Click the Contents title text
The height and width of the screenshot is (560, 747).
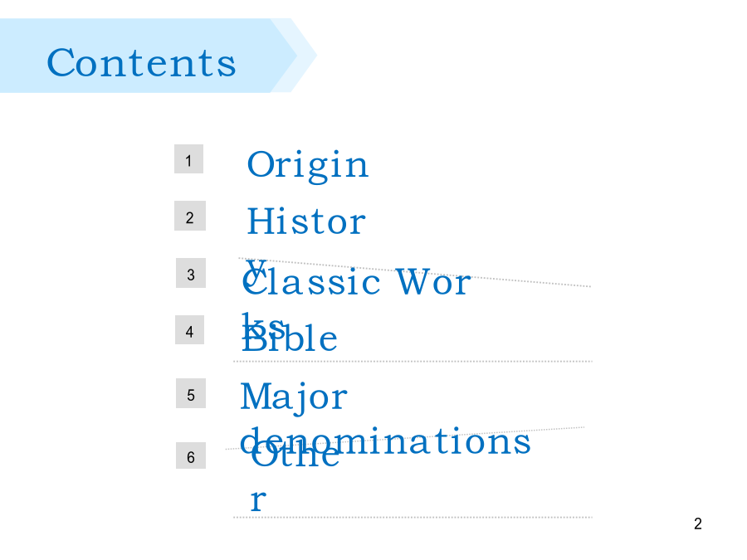coord(141,62)
